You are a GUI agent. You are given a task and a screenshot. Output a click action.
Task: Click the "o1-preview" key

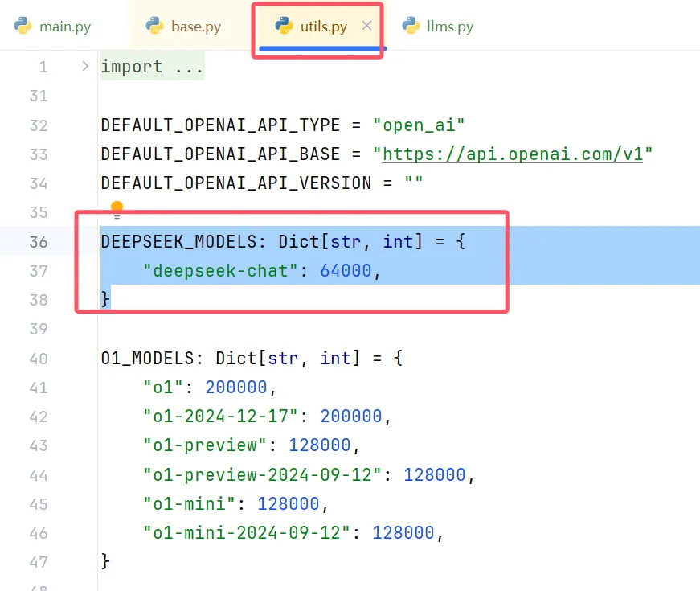pyautogui.click(x=205, y=445)
